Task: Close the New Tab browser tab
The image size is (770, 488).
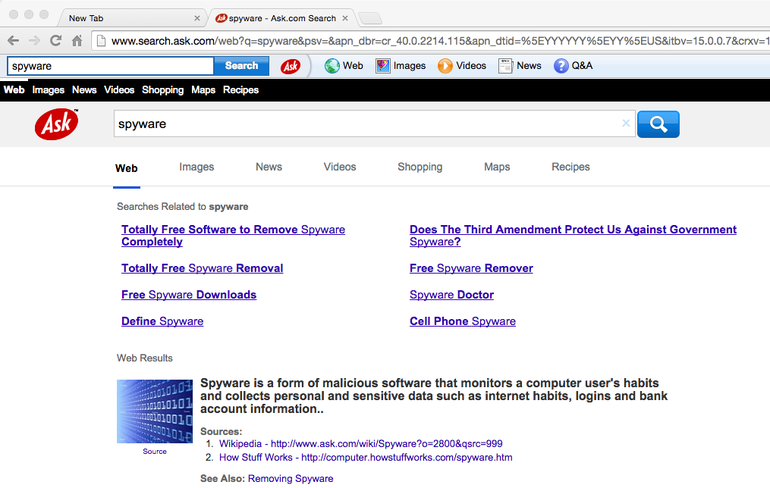Action: tap(197, 18)
